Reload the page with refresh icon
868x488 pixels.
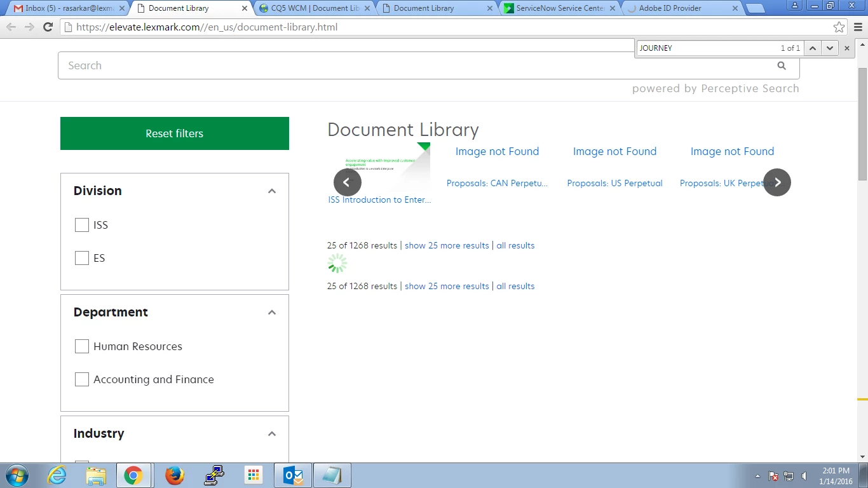click(x=48, y=27)
